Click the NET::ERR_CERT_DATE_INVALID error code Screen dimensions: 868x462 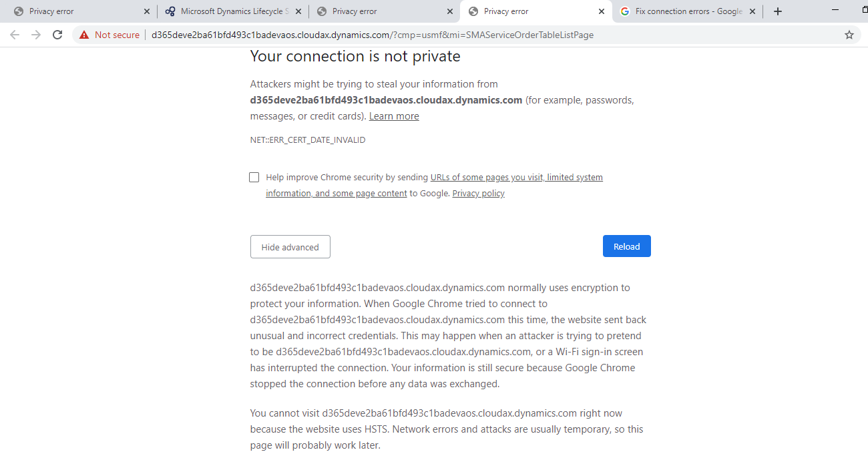tap(308, 140)
